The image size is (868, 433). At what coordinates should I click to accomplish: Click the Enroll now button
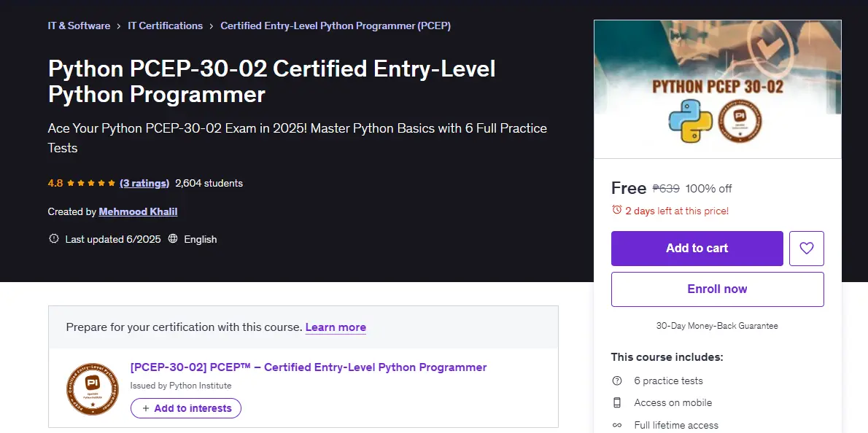pyautogui.click(x=718, y=289)
